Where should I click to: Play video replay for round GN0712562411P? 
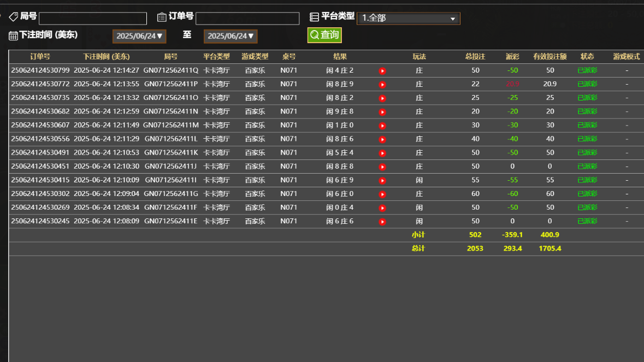pos(382,85)
